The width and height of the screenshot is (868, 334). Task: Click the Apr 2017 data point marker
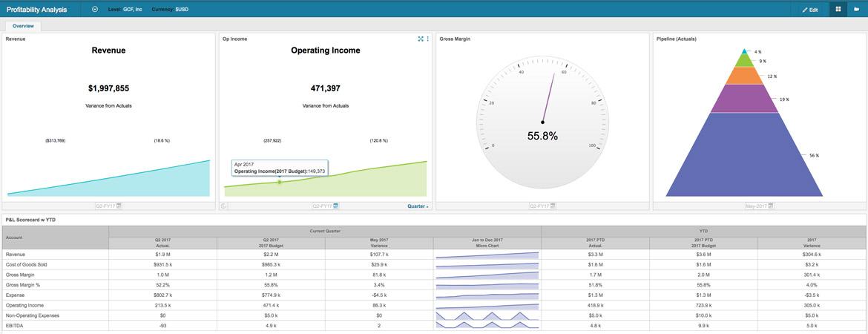click(x=280, y=182)
